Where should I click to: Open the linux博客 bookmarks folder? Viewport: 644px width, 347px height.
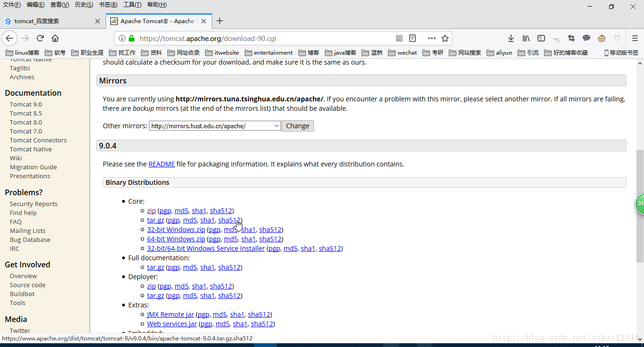23,52
